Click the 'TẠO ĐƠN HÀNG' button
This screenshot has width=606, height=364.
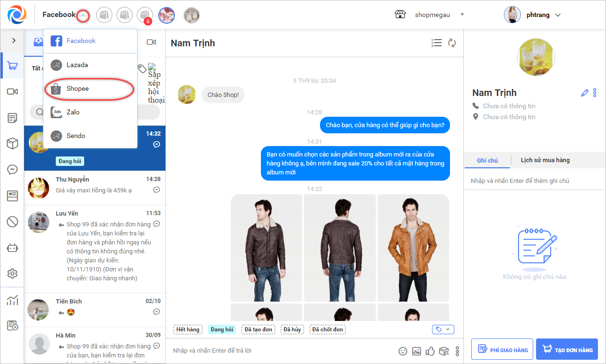(567, 349)
